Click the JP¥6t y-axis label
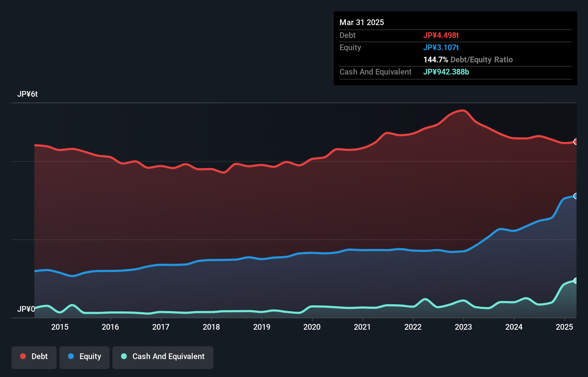 tap(27, 94)
